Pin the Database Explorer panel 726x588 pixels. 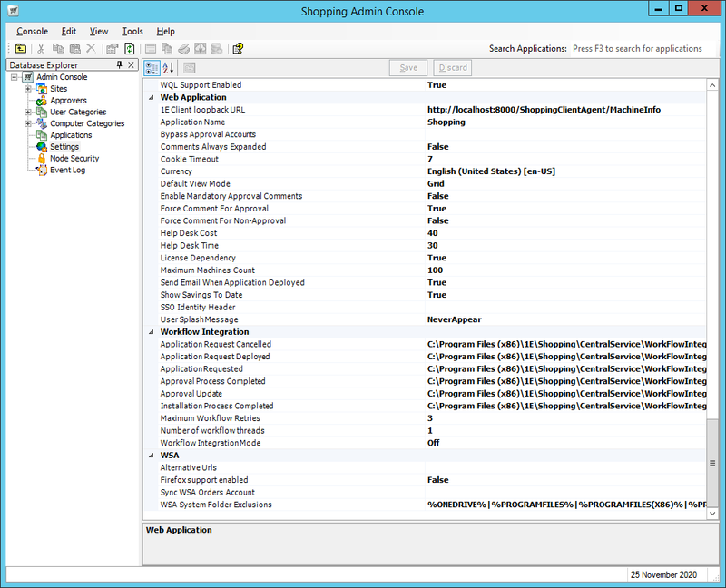tap(120, 64)
